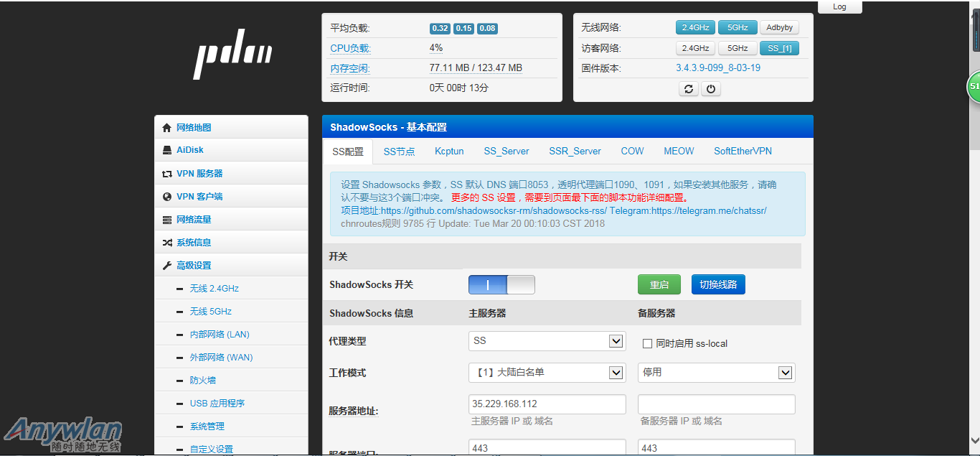The height and width of the screenshot is (456, 980).
Task: Open the network traffic sidebar icon
Action: tap(167, 220)
